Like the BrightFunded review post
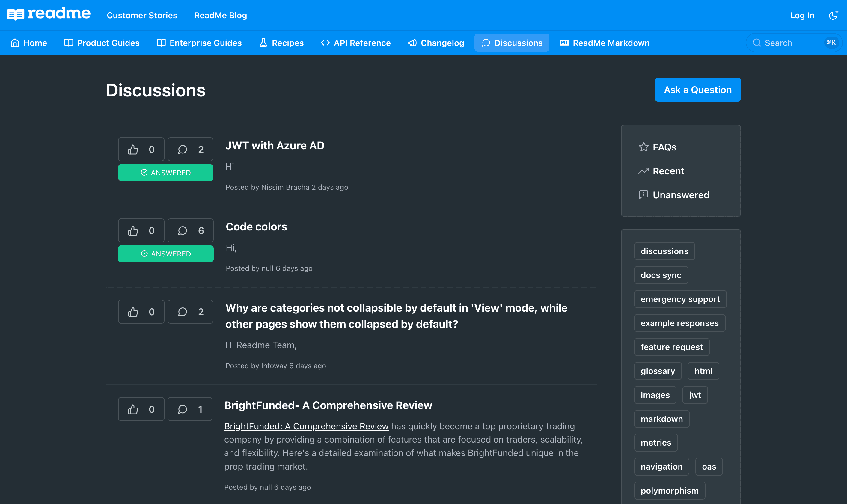This screenshot has height=504, width=847. [141, 409]
